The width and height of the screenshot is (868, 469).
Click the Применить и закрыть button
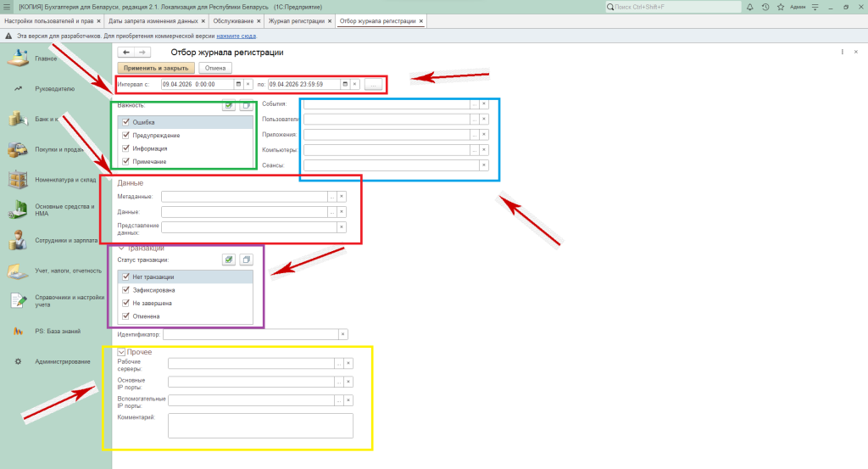click(x=156, y=68)
